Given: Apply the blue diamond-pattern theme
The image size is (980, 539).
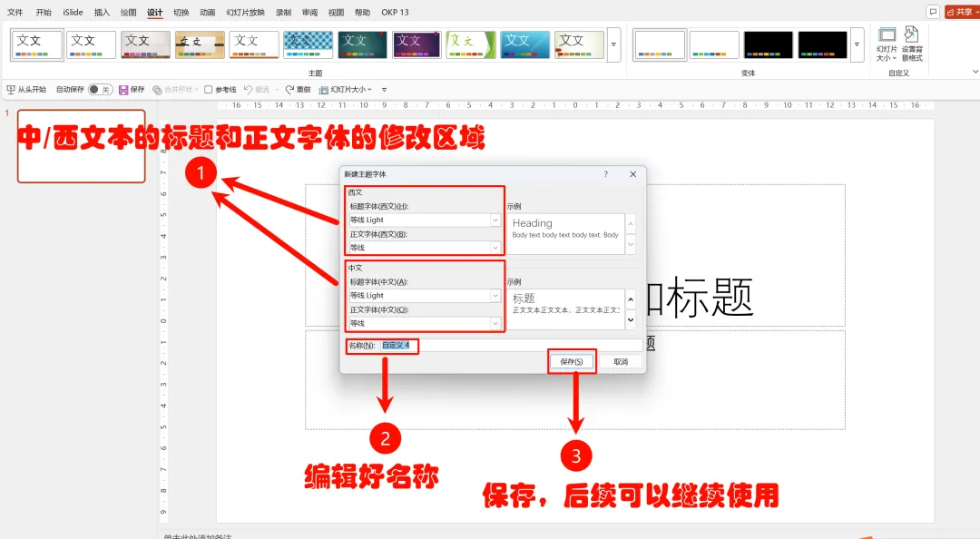Looking at the screenshot, I should (309, 45).
